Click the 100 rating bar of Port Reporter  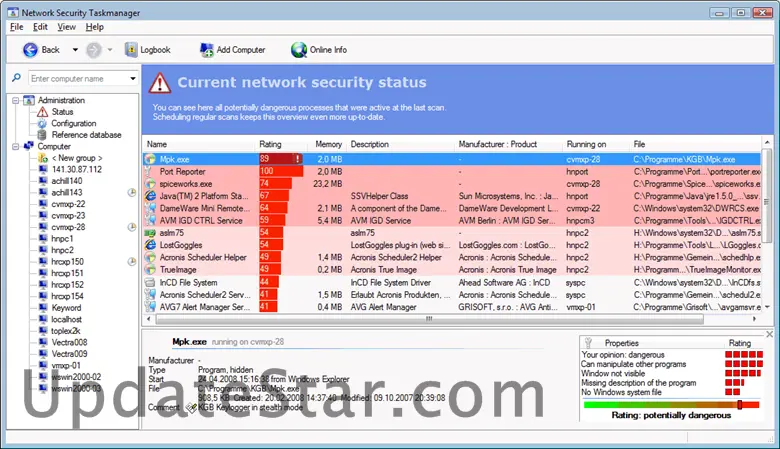pos(281,172)
